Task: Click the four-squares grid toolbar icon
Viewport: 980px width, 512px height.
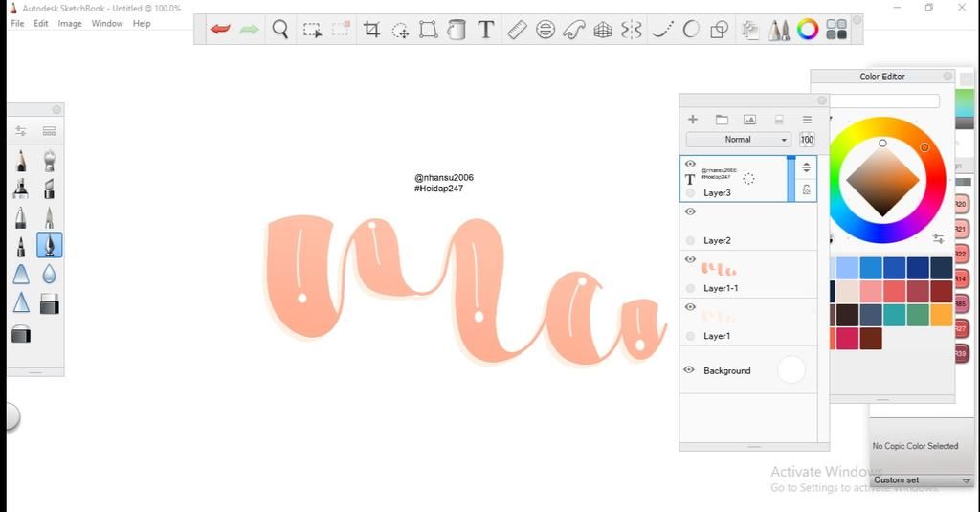Action: click(836, 30)
